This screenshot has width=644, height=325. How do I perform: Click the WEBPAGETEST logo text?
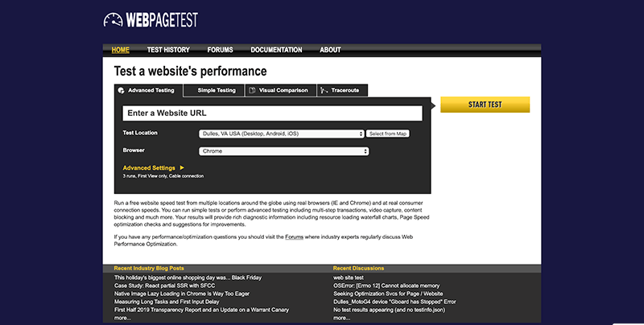162,19
